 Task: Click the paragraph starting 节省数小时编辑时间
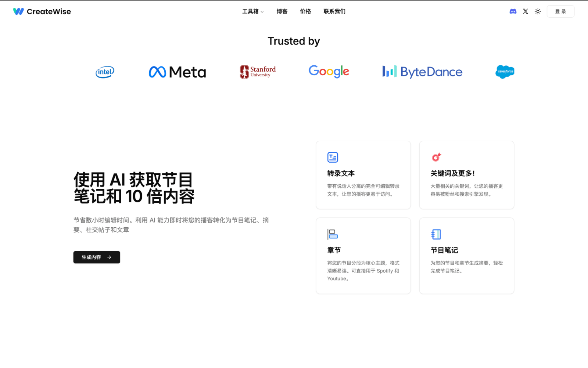(171, 225)
